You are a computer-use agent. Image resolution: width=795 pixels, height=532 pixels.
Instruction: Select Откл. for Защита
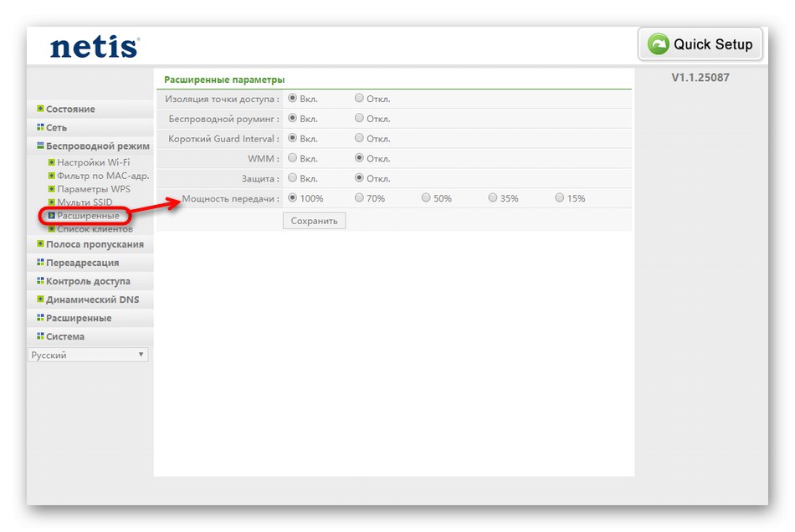(x=359, y=178)
